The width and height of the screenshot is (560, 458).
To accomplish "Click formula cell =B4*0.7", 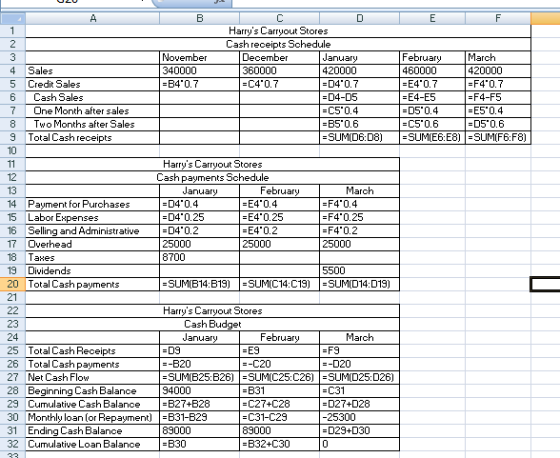I will tap(199, 84).
